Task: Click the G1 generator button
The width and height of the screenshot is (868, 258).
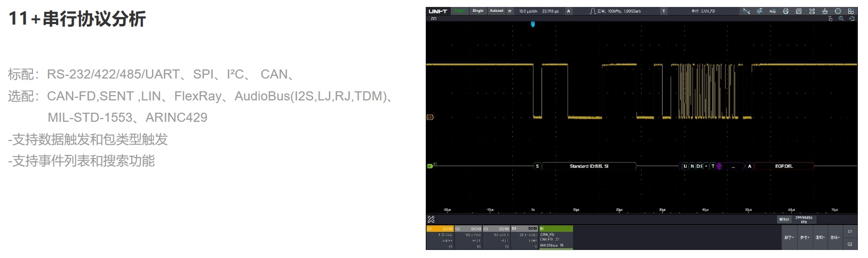Action: 850,231
